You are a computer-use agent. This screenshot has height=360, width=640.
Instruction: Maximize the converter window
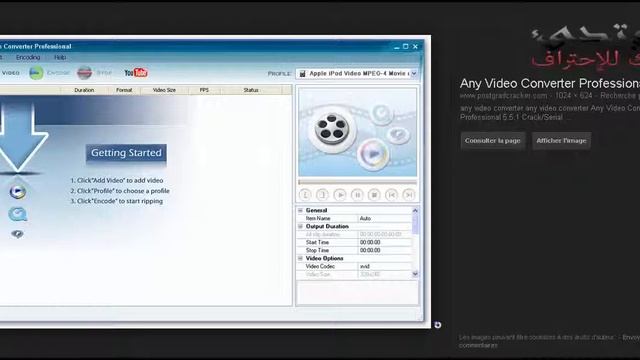406,47
